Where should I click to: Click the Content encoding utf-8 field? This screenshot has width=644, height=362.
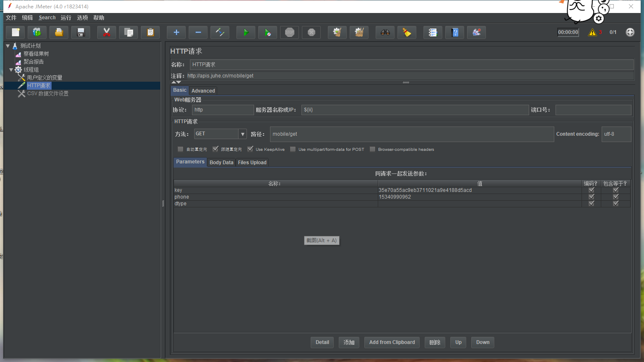pyautogui.click(x=616, y=134)
